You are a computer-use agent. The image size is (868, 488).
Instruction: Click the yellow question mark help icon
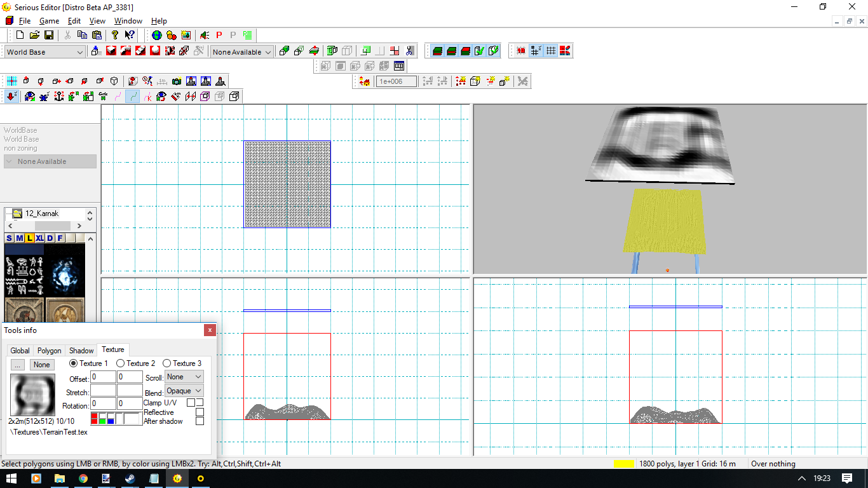(x=115, y=36)
